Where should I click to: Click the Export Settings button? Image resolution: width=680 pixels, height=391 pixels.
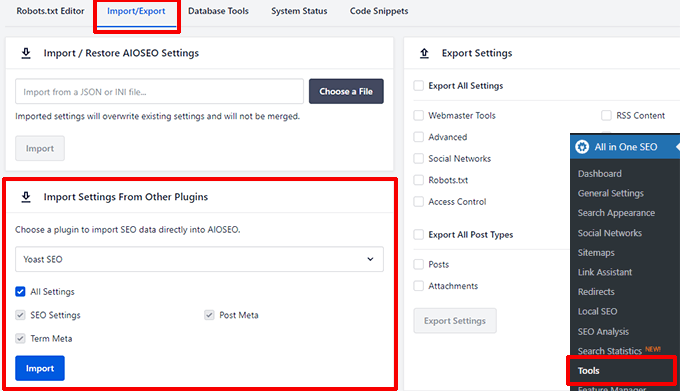click(x=455, y=321)
